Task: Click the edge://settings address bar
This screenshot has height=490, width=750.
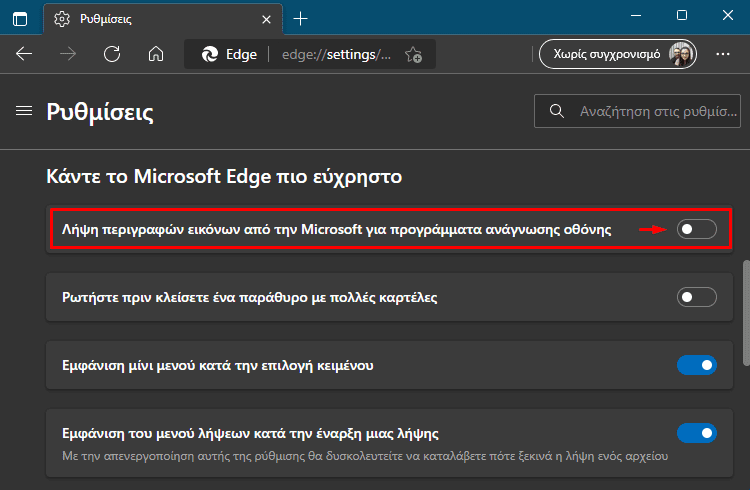Action: pyautogui.click(x=336, y=55)
